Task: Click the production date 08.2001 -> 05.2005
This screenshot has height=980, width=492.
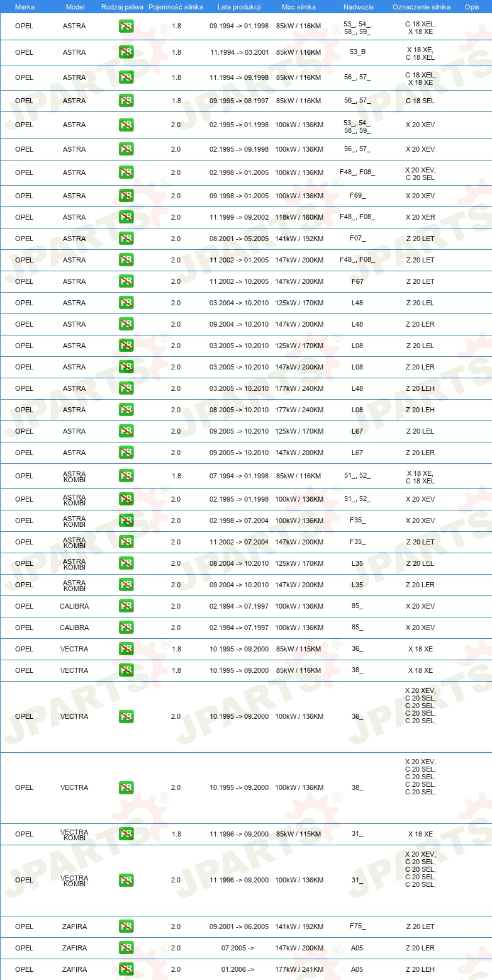Action: (x=239, y=239)
